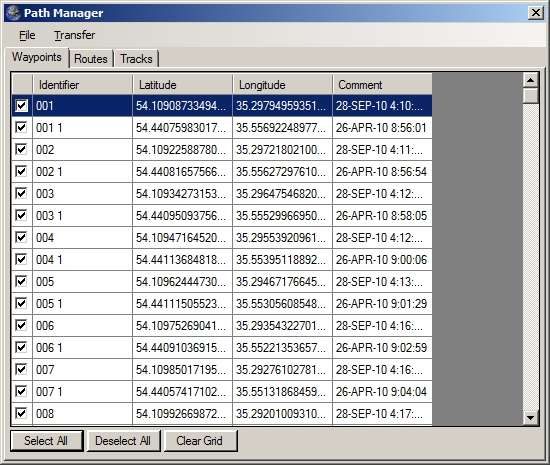This screenshot has height=465, width=550.
Task: Toggle the checkbox for waypoint 002 1
Action: [x=21, y=171]
